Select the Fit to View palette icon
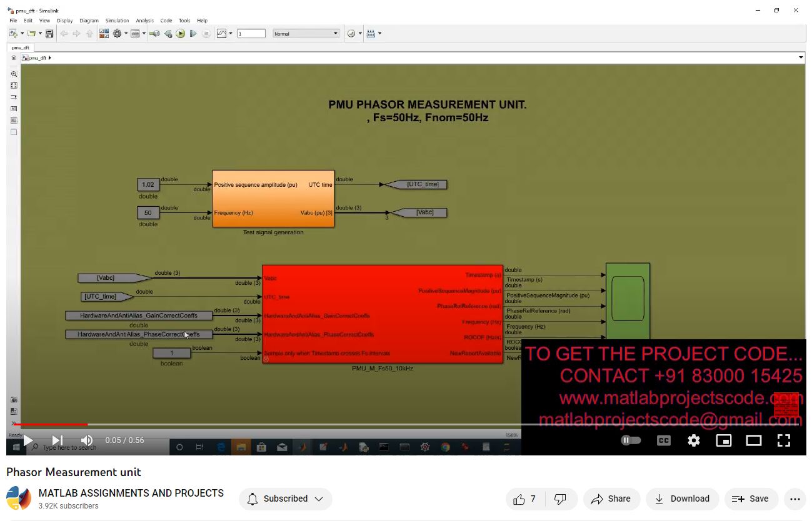 click(x=14, y=86)
